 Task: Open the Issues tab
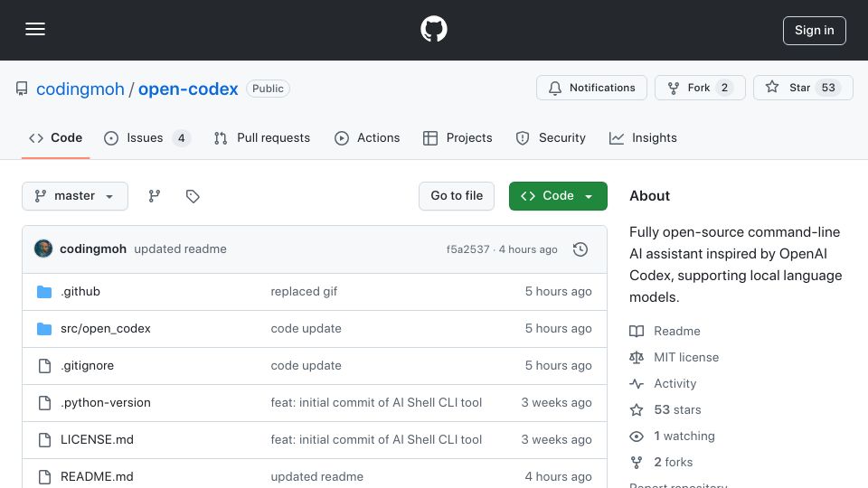click(x=146, y=137)
